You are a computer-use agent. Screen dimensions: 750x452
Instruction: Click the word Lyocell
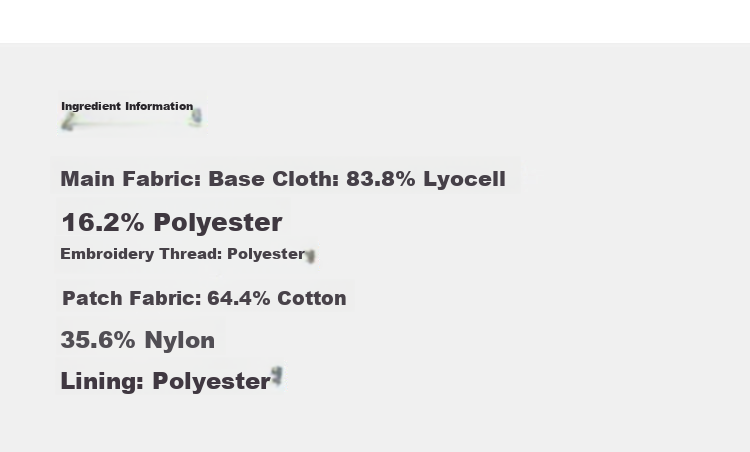coord(464,179)
